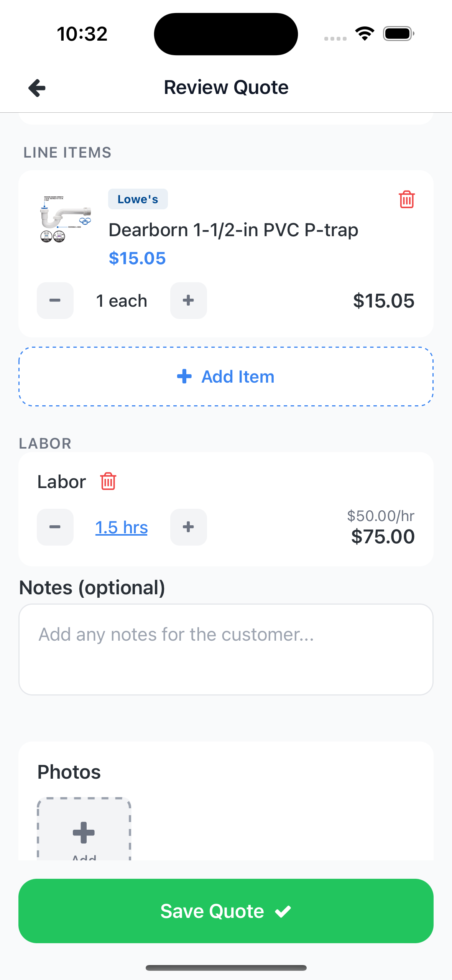Tap the battery status icon
Screen dimensions: 452x980
coord(398,34)
